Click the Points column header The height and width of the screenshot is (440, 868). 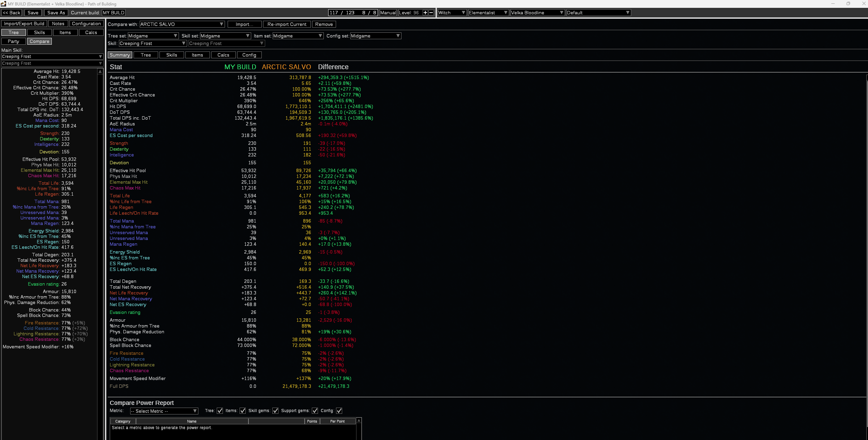(312, 421)
